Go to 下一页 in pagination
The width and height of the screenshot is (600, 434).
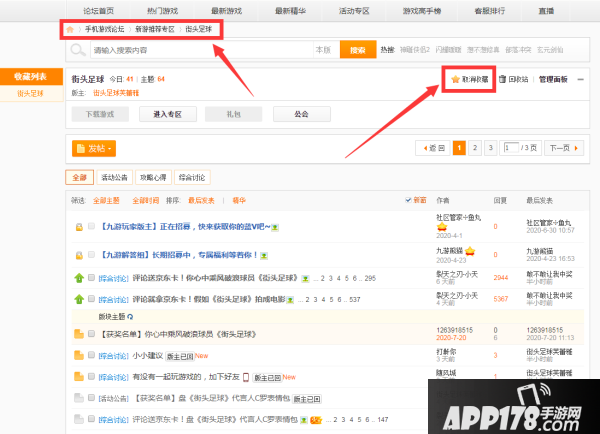559,148
